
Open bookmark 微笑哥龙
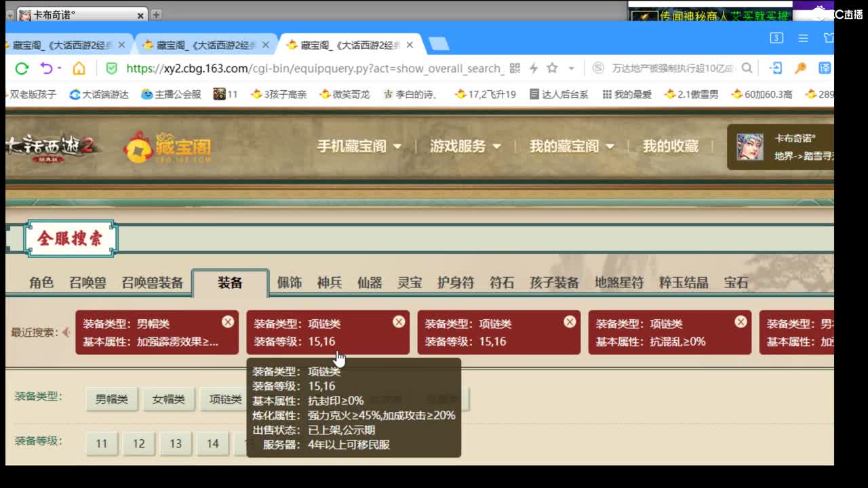pyautogui.click(x=344, y=94)
